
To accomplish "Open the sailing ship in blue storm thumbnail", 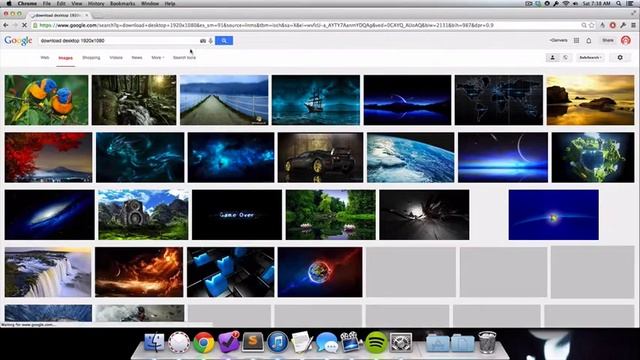I will (316, 100).
